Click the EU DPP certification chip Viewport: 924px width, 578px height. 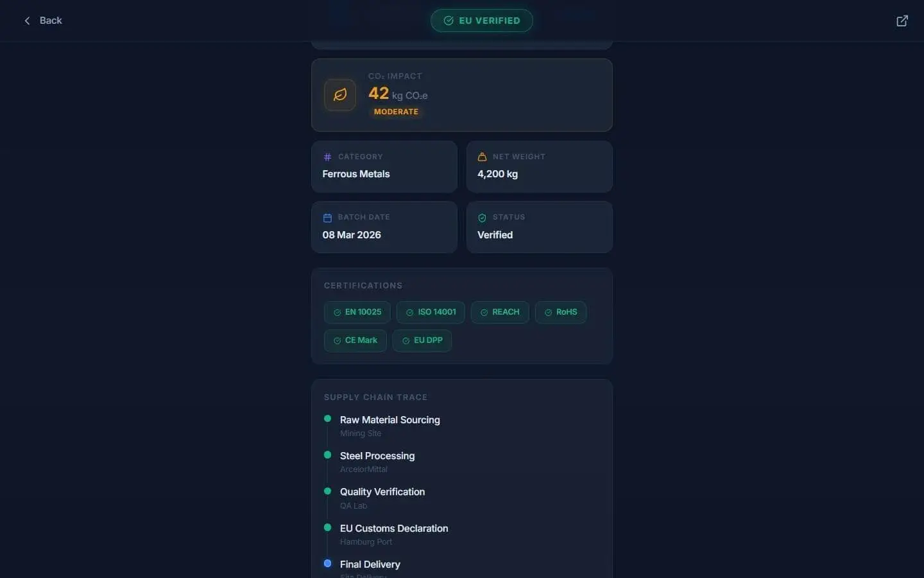(x=422, y=340)
